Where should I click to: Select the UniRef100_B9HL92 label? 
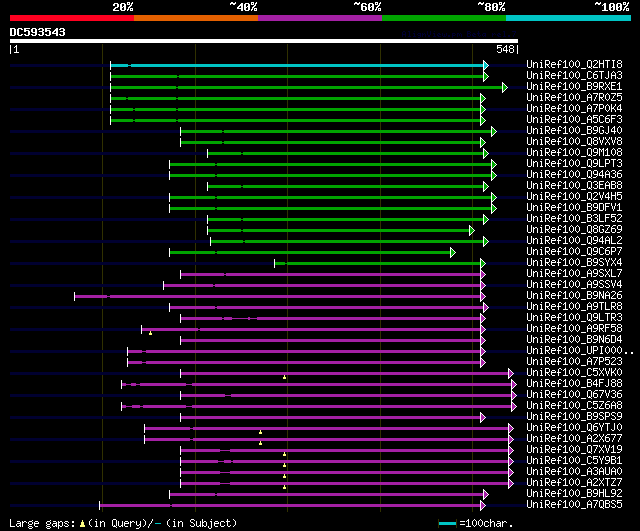click(574, 494)
